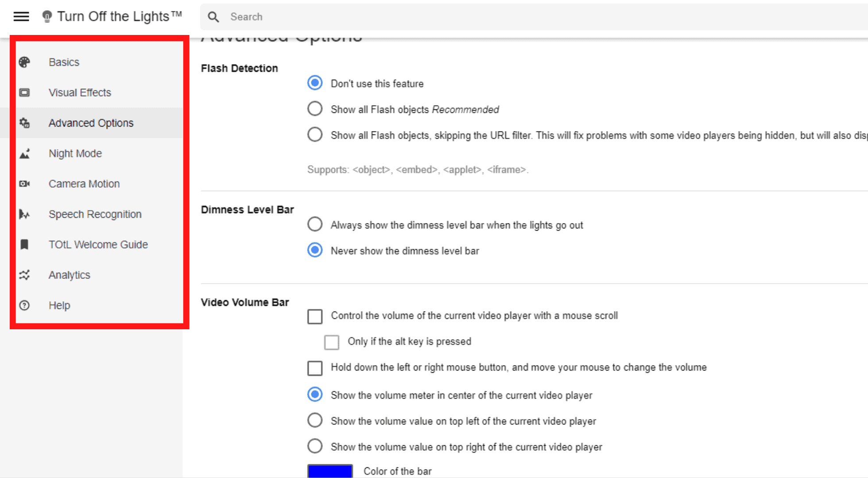Enable volume control with mouse scroll
Image resolution: width=868 pixels, height=478 pixels.
315,316
